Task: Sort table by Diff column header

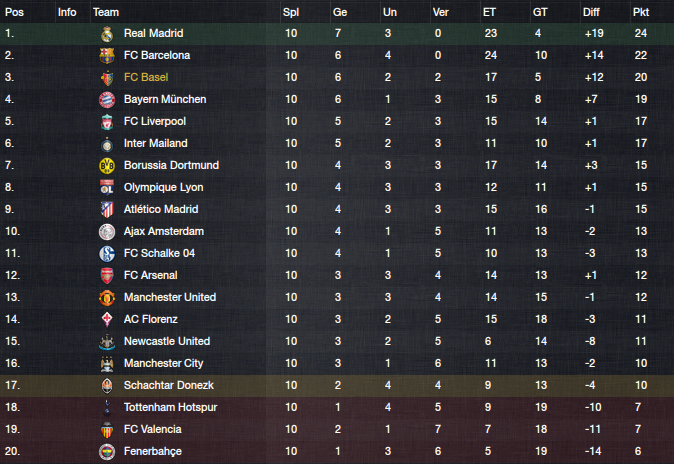Action: [x=591, y=12]
